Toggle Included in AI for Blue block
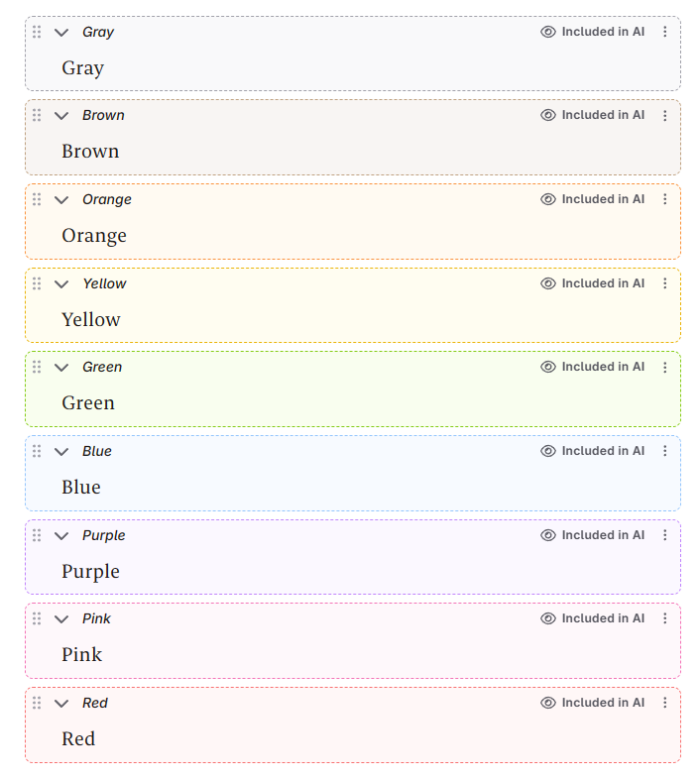This screenshot has height=779, width=700. pos(592,451)
